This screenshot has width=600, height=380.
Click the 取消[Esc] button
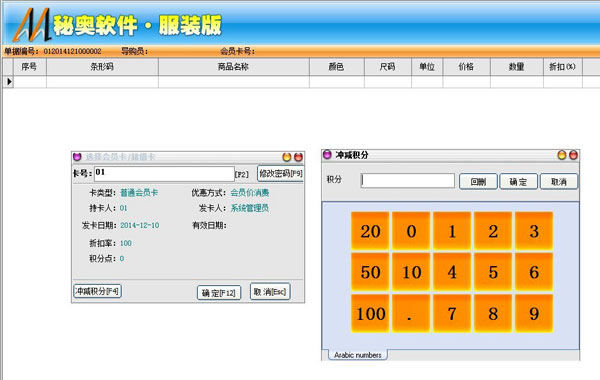(270, 292)
